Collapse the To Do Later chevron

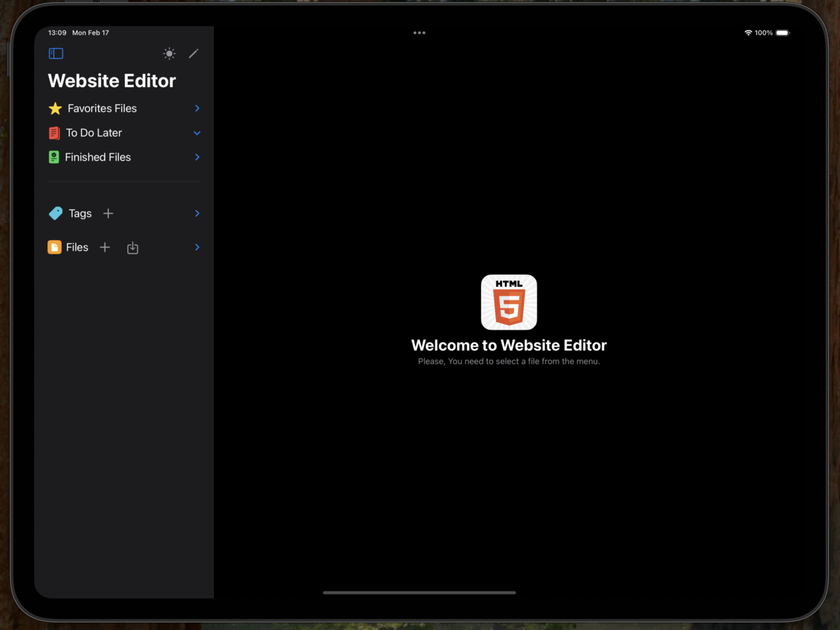pos(197,133)
